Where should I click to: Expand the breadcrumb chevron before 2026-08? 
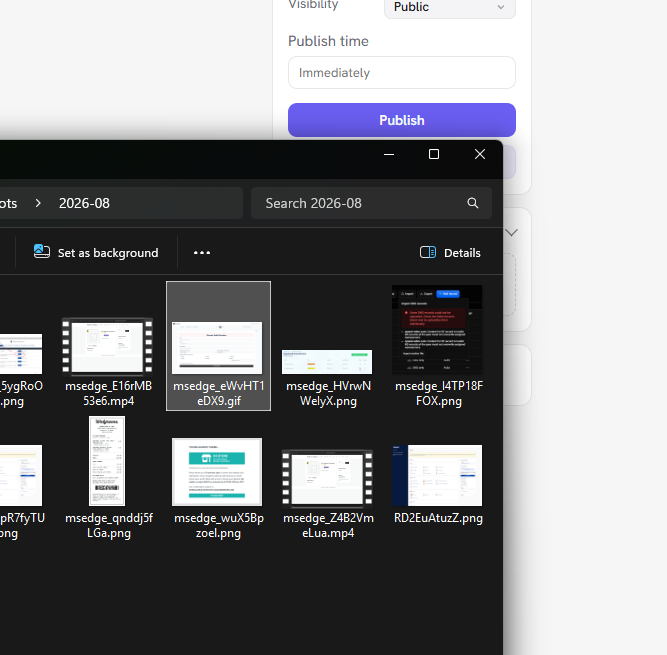38,203
